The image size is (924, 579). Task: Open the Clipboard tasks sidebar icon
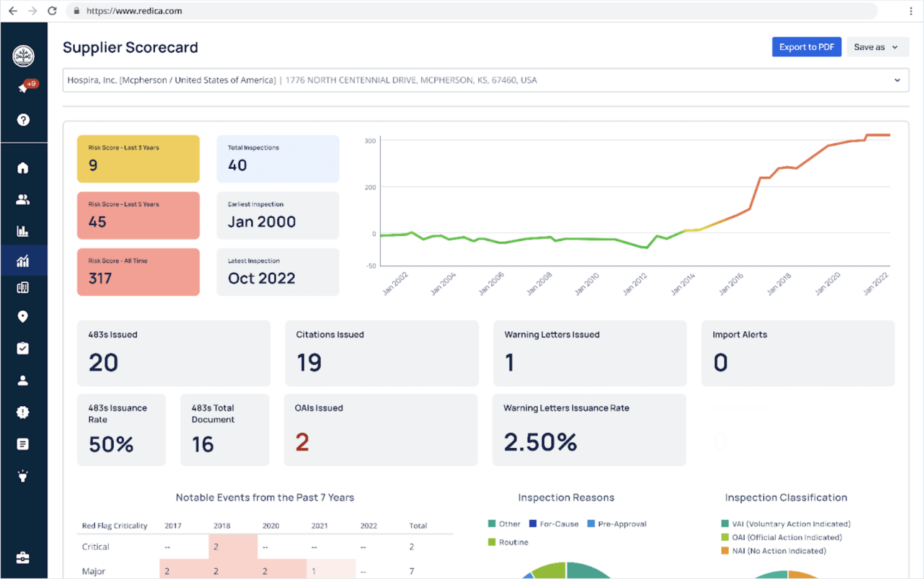22,348
